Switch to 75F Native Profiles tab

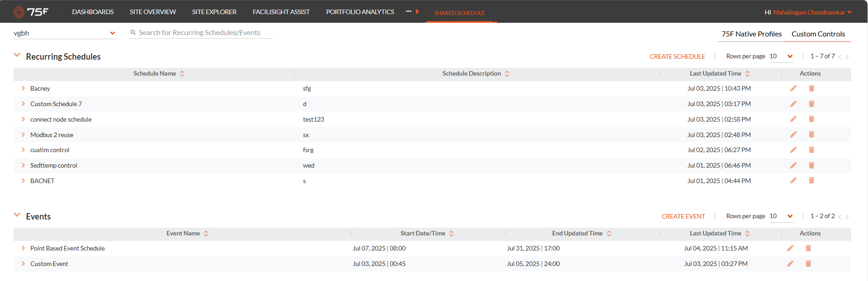tap(751, 34)
